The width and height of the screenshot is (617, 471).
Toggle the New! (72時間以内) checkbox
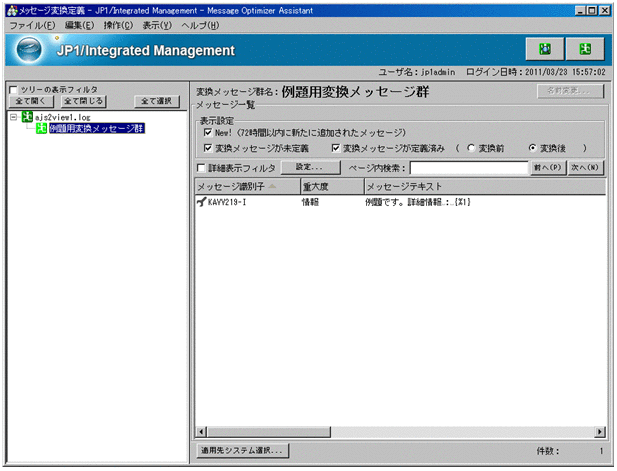point(207,132)
